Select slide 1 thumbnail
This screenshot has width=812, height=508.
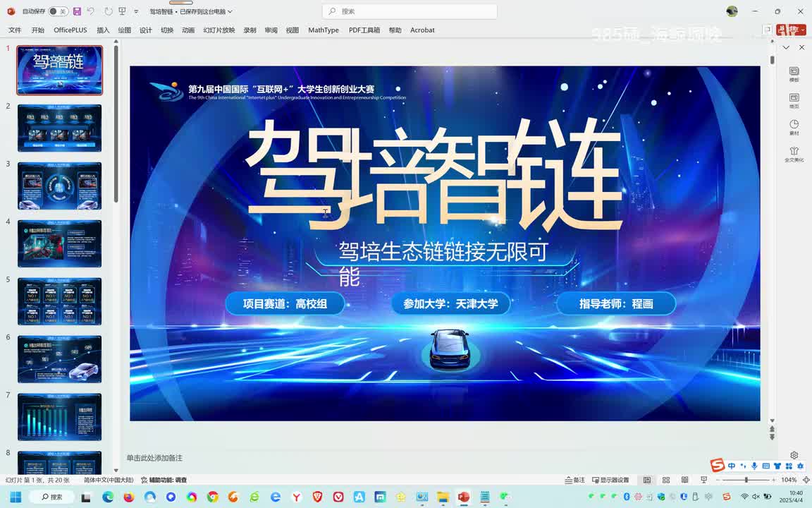(x=59, y=70)
